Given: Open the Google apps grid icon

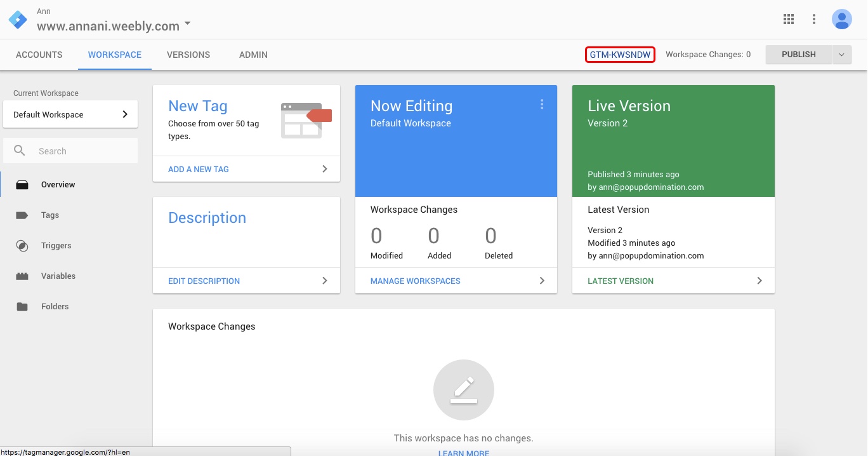Looking at the screenshot, I should click(789, 19).
